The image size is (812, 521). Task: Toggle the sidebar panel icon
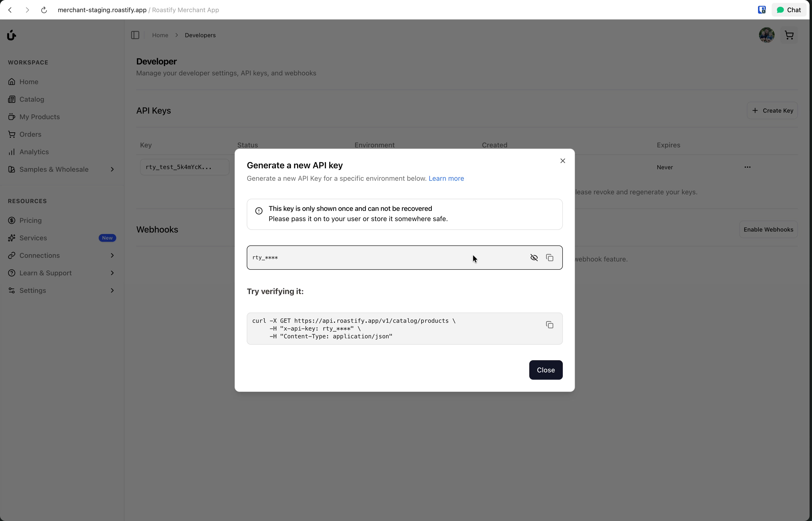[135, 35]
